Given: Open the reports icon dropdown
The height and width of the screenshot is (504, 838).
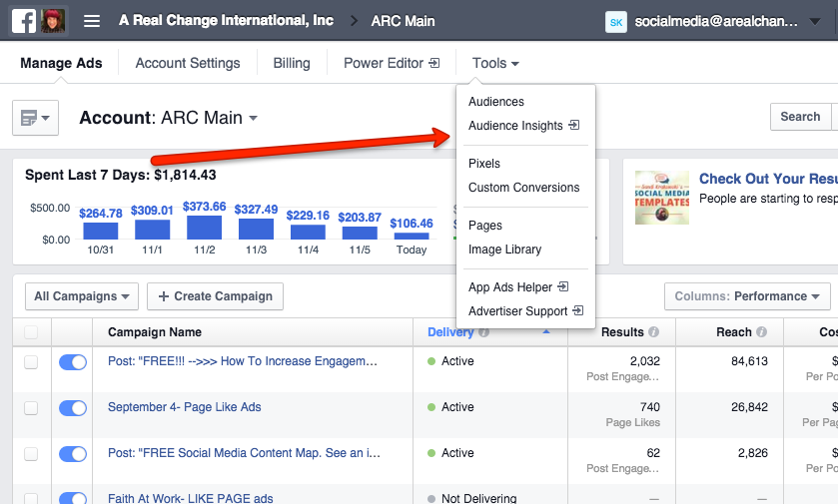Looking at the screenshot, I should 35,118.
